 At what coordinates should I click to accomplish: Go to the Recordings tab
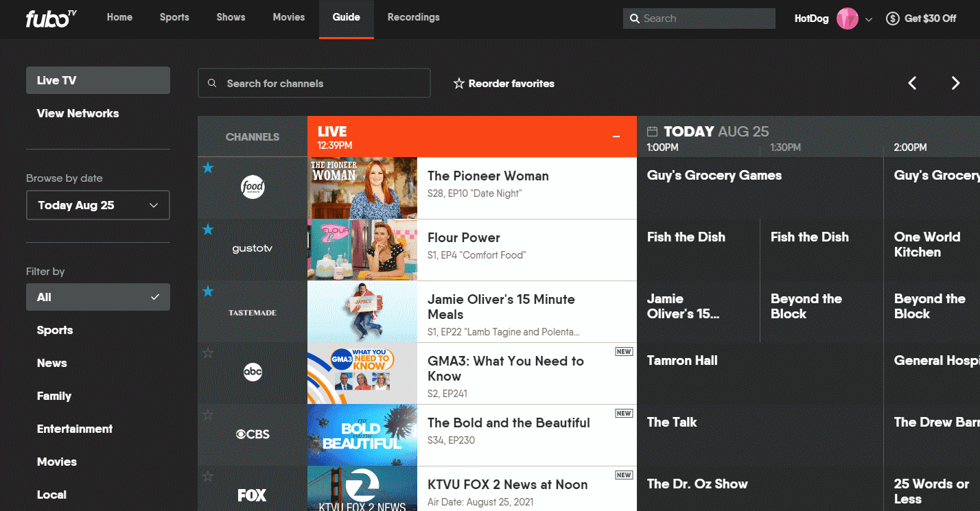pyautogui.click(x=413, y=17)
